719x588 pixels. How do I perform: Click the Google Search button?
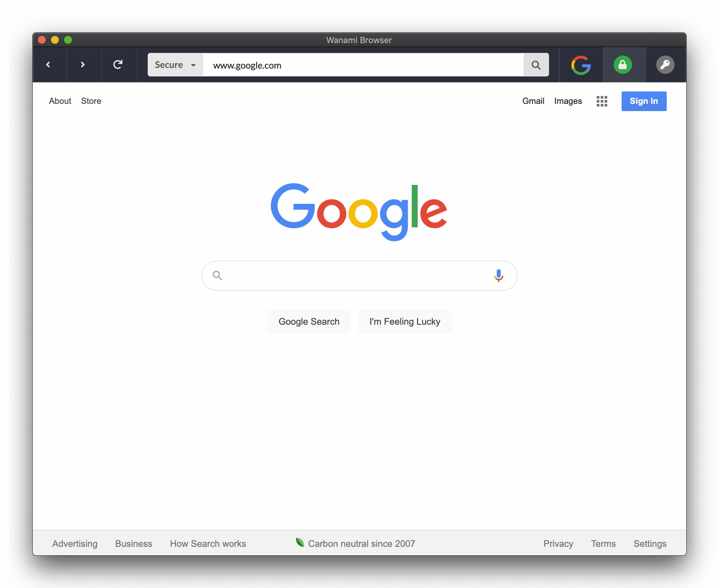tap(309, 322)
